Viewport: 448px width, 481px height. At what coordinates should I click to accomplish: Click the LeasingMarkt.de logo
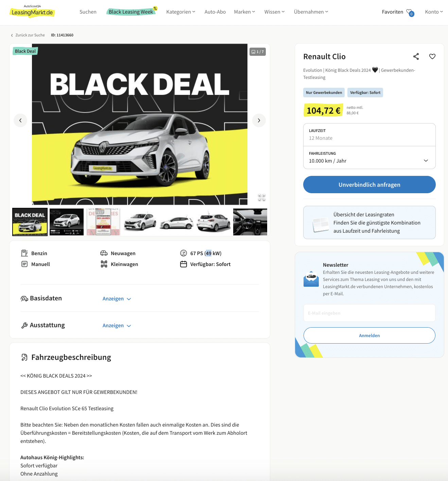[x=32, y=12]
